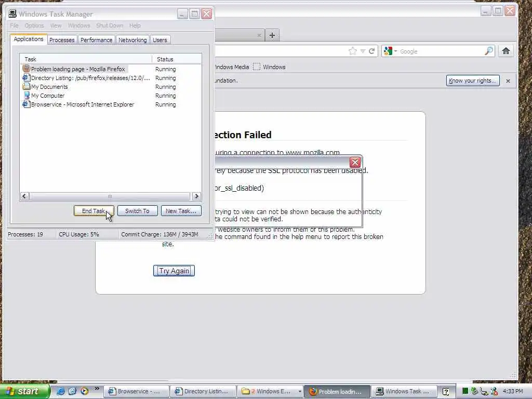This screenshot has width=532, height=399.
Task: Open a new Firefox tab with plus button
Action: point(272,35)
